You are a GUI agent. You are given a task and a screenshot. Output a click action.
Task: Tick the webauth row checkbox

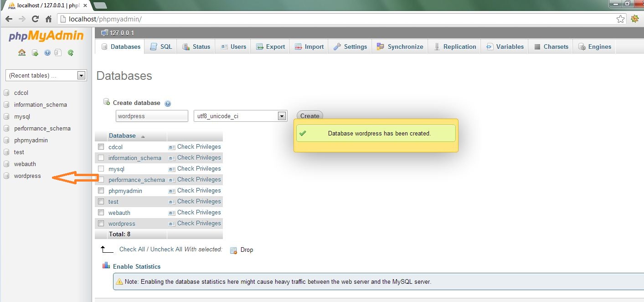(x=101, y=213)
